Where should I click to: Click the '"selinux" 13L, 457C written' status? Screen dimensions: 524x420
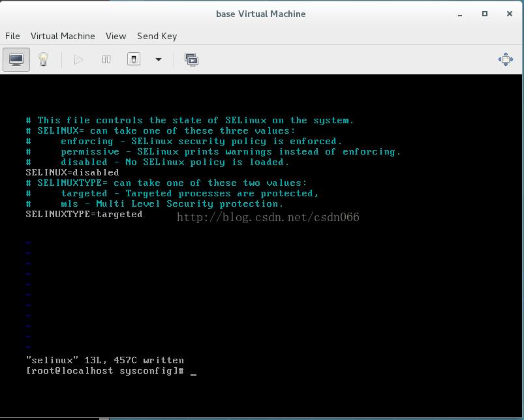(x=105, y=361)
